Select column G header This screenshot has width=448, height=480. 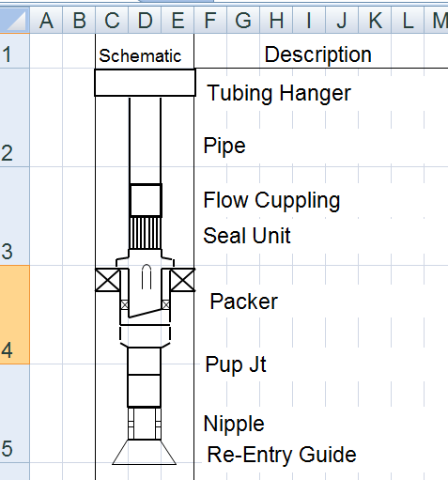click(x=243, y=21)
